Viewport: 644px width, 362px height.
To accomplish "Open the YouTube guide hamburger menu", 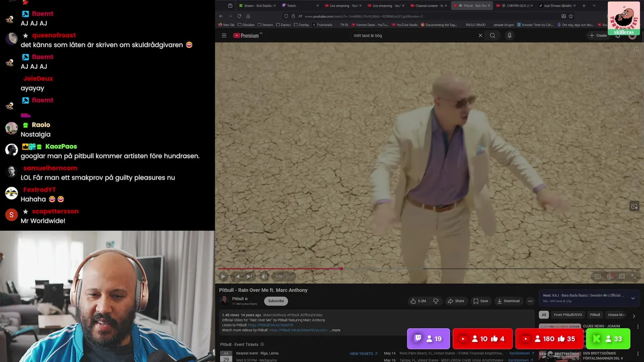I will click(224, 35).
